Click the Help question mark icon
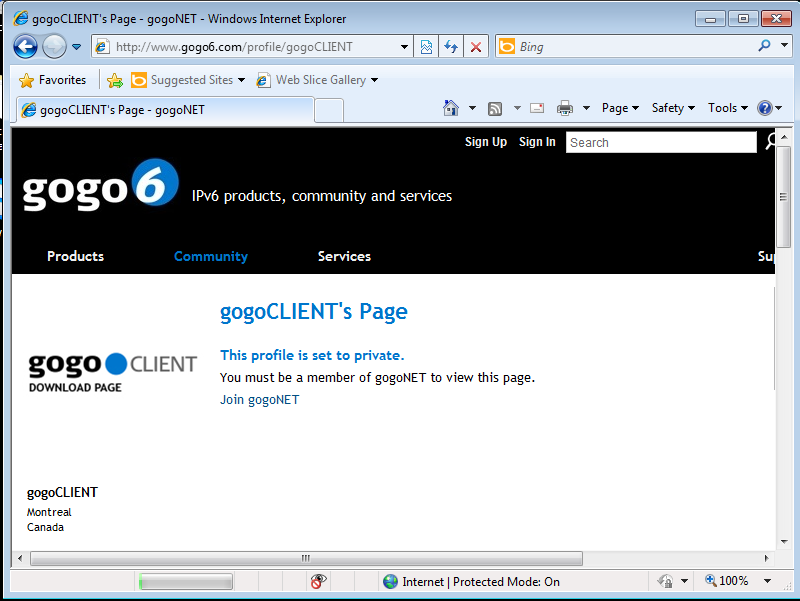This screenshot has height=601, width=800. coord(765,108)
